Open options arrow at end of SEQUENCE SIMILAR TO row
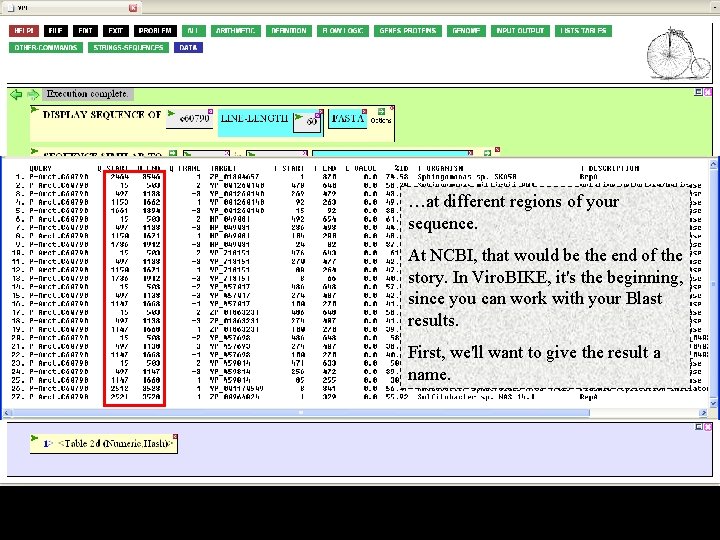The image size is (720, 540). click(487, 153)
